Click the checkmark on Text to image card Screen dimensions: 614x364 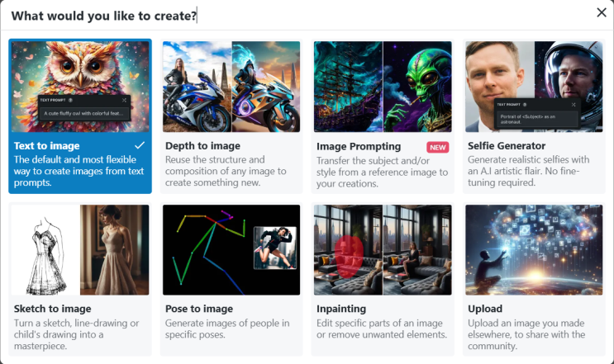coord(140,145)
